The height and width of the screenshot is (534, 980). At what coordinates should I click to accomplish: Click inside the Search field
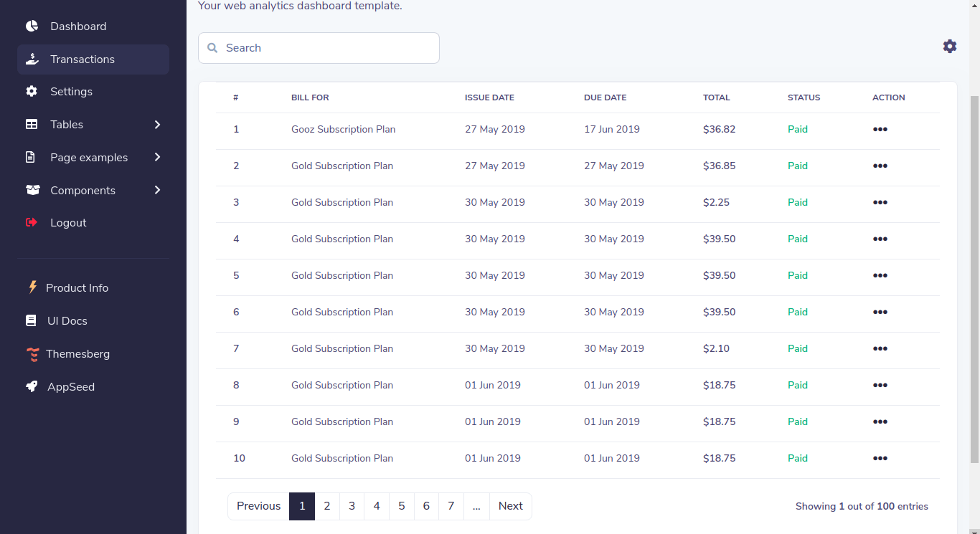[319, 47]
